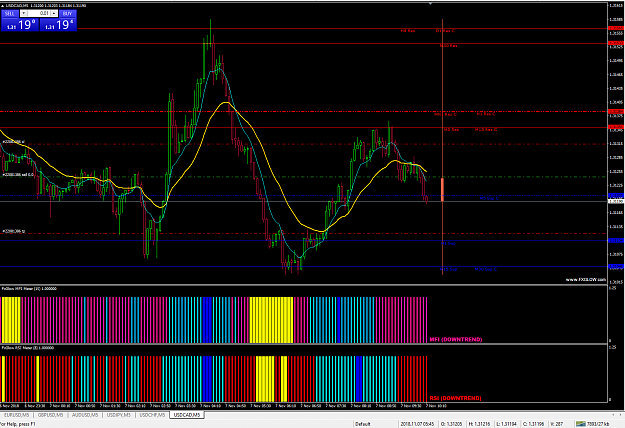Click the sell price tile 1.31 19⁰

pos(20,25)
